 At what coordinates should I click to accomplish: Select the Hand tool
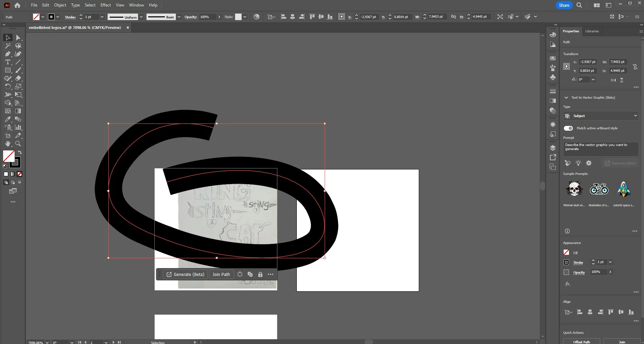point(8,144)
